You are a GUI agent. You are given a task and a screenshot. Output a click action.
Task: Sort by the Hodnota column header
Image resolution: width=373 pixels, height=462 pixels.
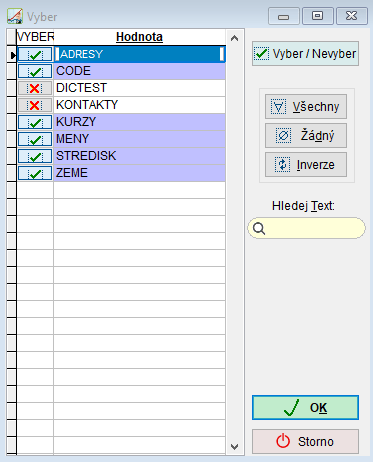click(x=139, y=37)
